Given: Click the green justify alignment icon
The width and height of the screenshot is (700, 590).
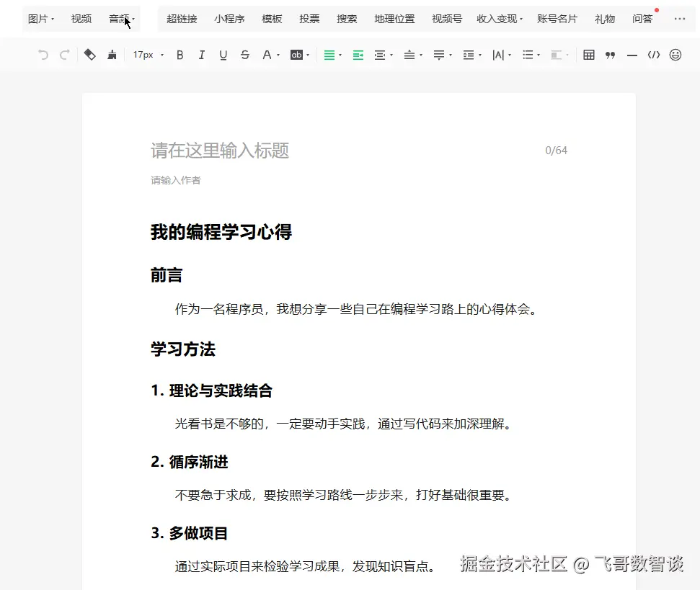Looking at the screenshot, I should click(x=329, y=55).
